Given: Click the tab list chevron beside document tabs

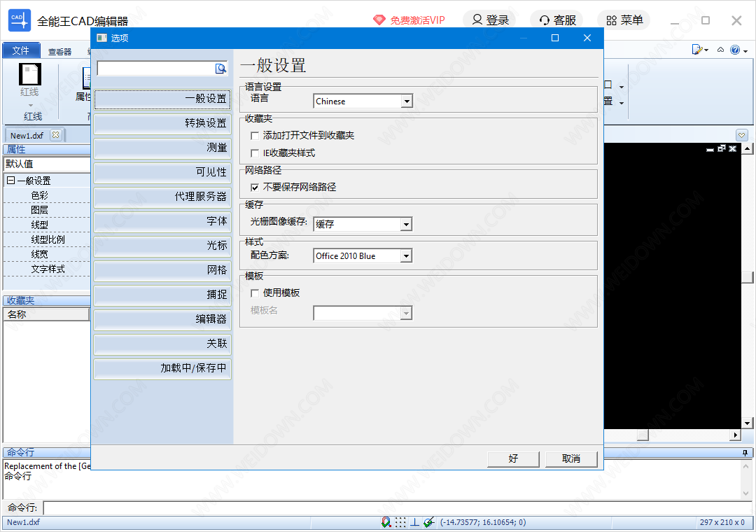Looking at the screenshot, I should (x=741, y=135).
